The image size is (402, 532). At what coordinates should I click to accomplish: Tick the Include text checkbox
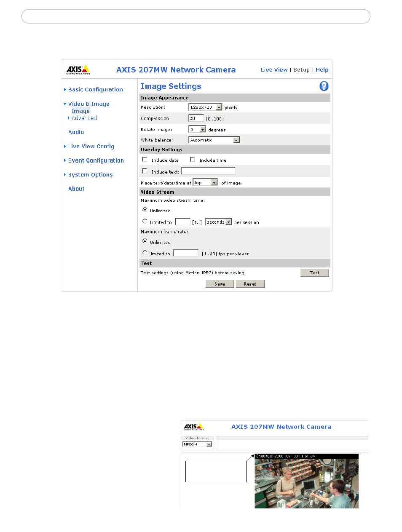pyautogui.click(x=145, y=171)
